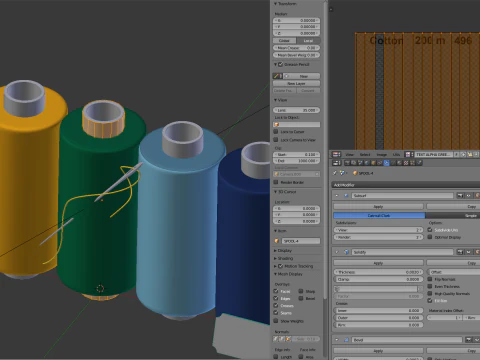Image resolution: width=480 pixels, height=360 pixels.
Task: Enable Lock Camera to View checkbox
Action: [x=276, y=140]
